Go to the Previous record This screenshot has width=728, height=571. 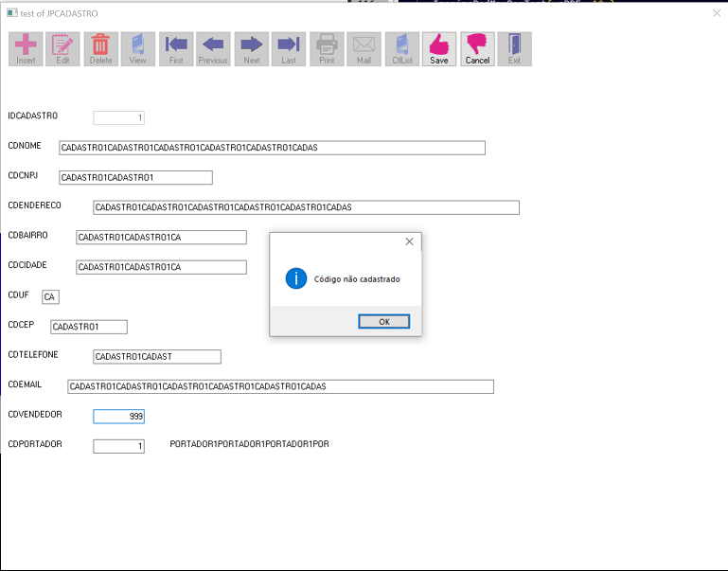tap(213, 48)
